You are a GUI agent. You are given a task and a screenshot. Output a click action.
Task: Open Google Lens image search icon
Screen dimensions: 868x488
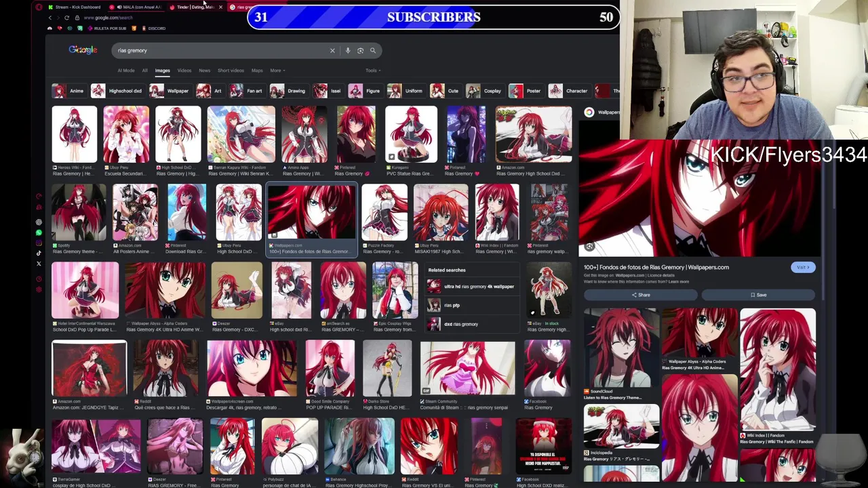click(x=360, y=50)
